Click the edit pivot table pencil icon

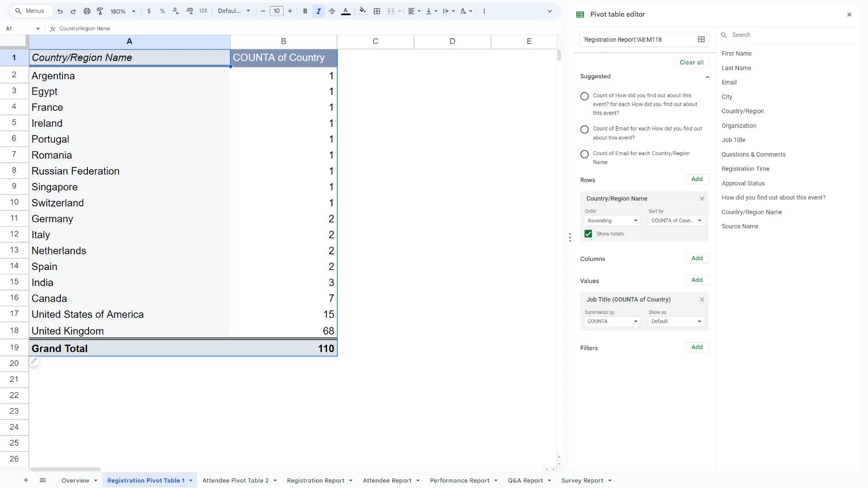[x=34, y=361]
